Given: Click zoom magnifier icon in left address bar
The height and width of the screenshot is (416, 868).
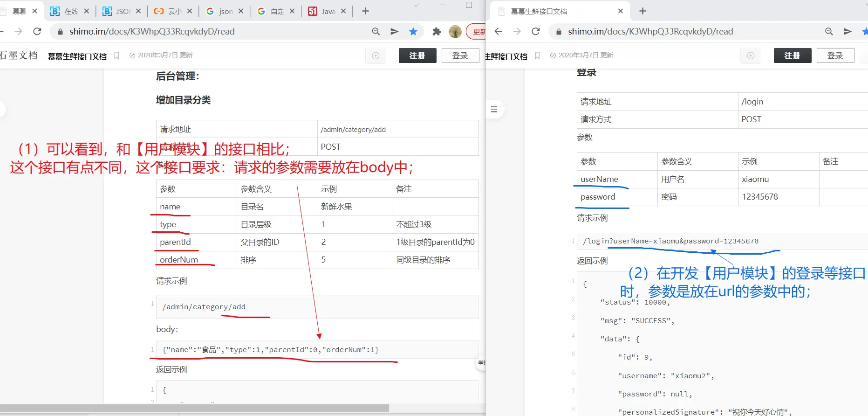Looking at the screenshot, I should pyautogui.click(x=376, y=31).
